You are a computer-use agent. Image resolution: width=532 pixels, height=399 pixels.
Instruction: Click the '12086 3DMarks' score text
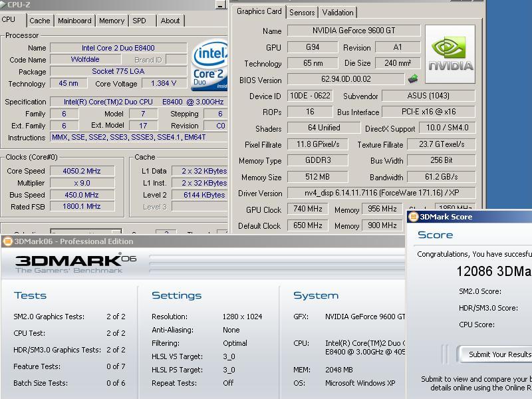pyautogui.click(x=494, y=271)
